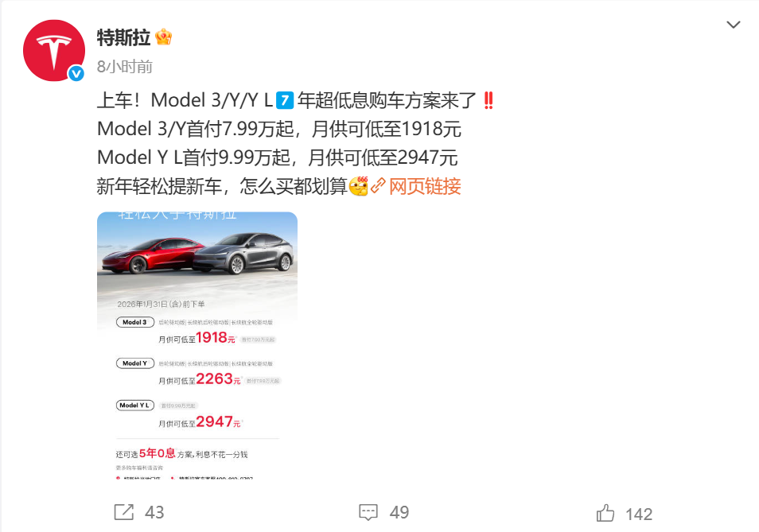
Task: Click the comment count 49
Action: (x=399, y=512)
